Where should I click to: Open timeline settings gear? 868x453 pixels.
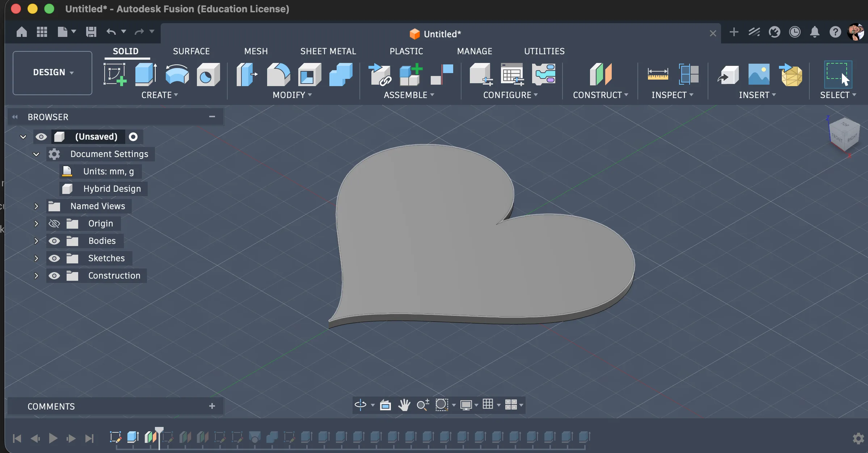(x=858, y=439)
